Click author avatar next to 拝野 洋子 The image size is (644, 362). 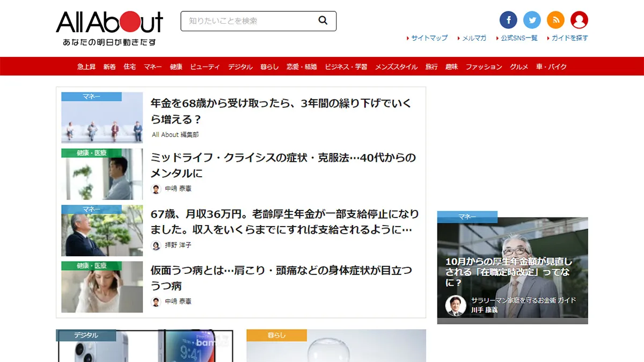point(156,245)
